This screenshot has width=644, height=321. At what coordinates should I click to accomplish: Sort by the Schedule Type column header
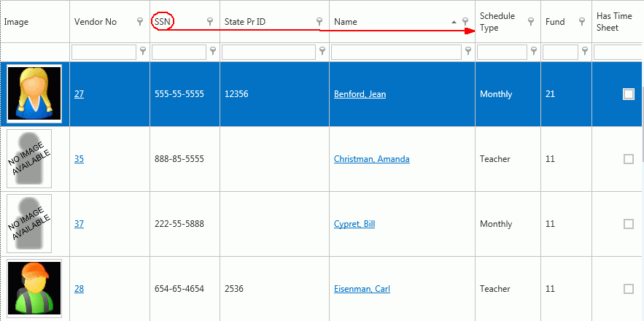coord(497,22)
